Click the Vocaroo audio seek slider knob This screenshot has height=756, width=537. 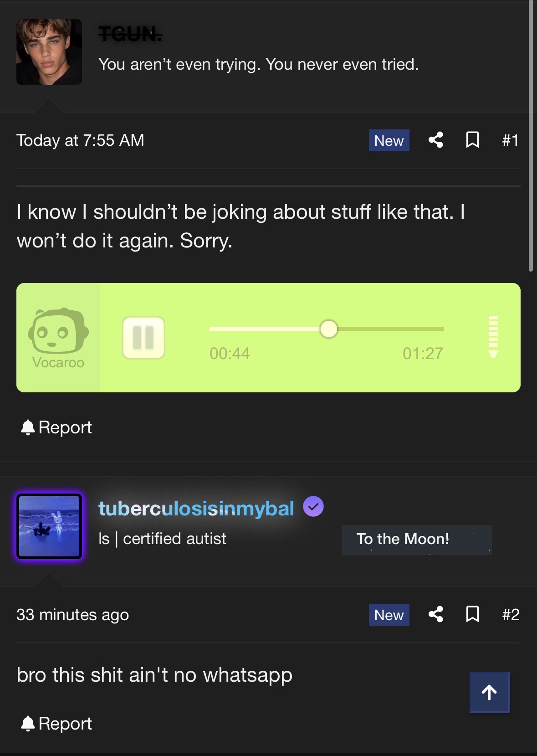(328, 329)
